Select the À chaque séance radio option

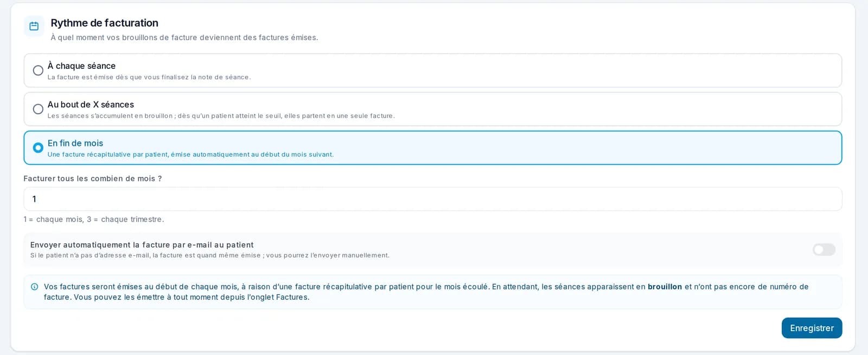(x=38, y=70)
